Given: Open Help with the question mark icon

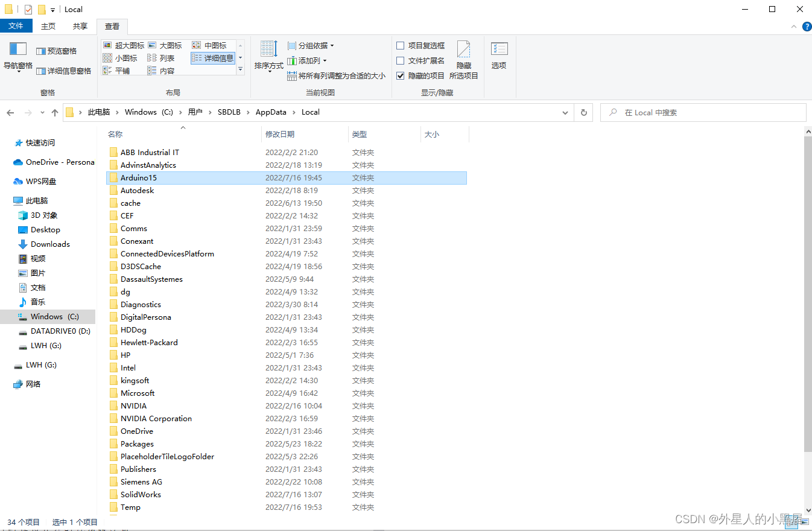Looking at the screenshot, I should 807,27.
